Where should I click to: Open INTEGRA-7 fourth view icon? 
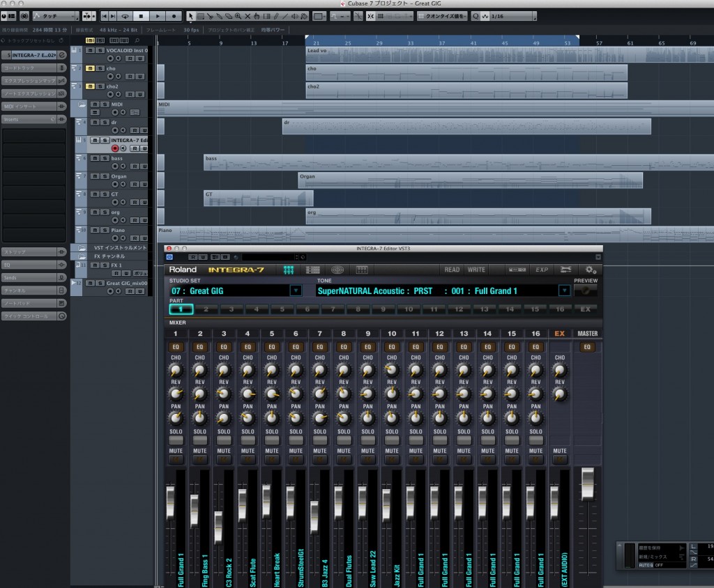362,270
